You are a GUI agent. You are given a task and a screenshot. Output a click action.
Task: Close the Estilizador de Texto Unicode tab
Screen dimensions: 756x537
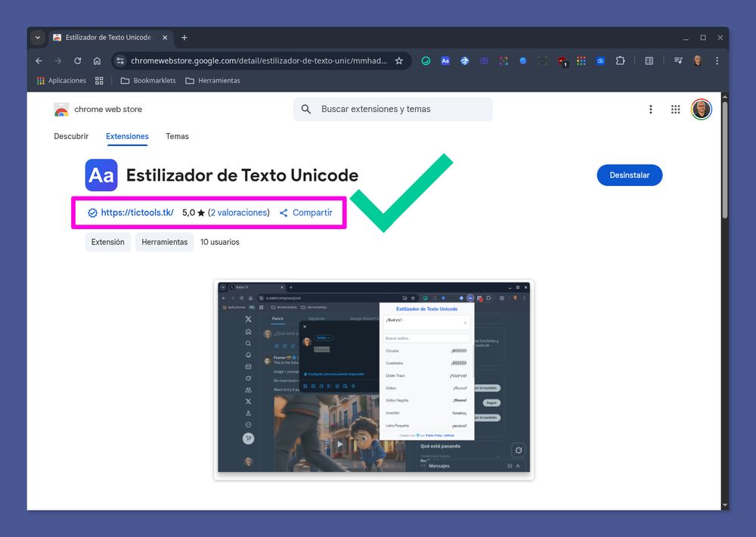[165, 38]
